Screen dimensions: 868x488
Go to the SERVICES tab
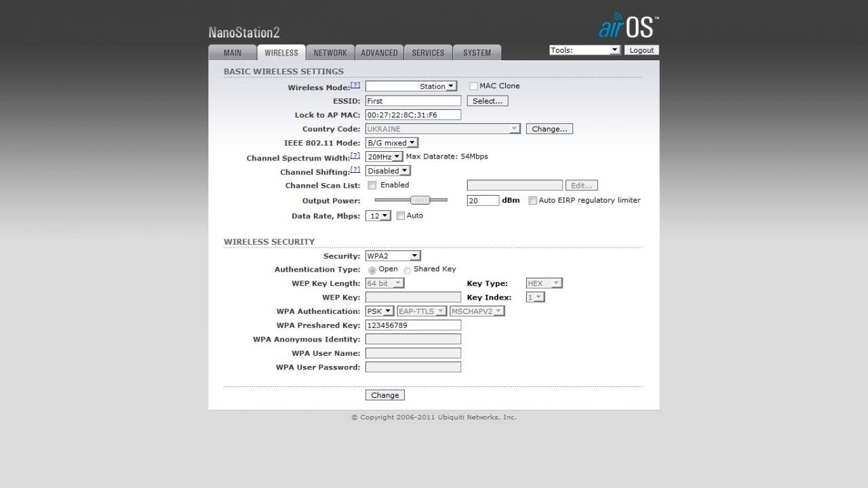pos(428,53)
